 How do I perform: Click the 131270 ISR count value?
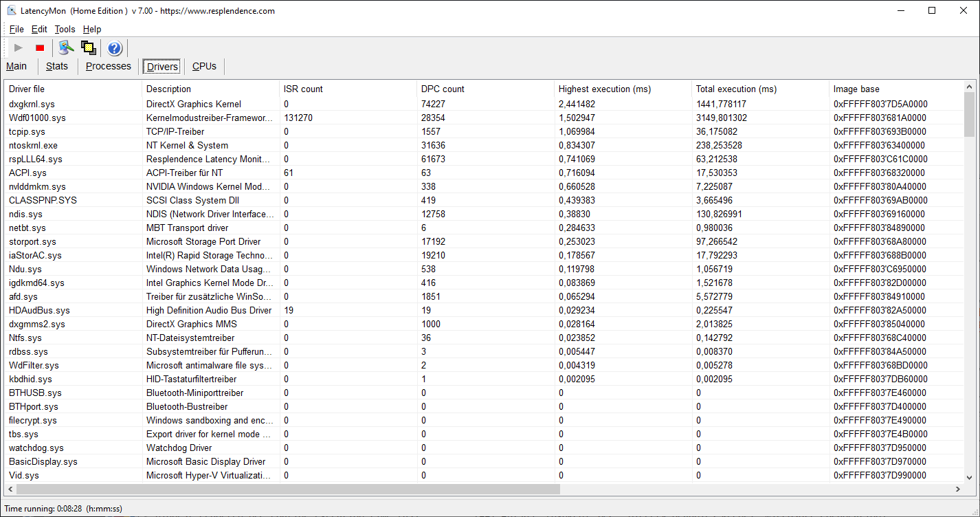click(x=298, y=118)
